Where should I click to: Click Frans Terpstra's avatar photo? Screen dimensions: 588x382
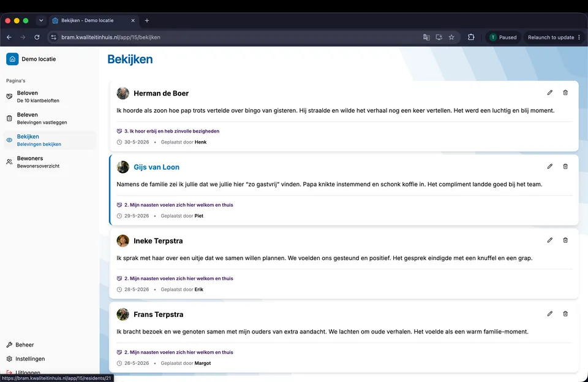[x=123, y=315]
